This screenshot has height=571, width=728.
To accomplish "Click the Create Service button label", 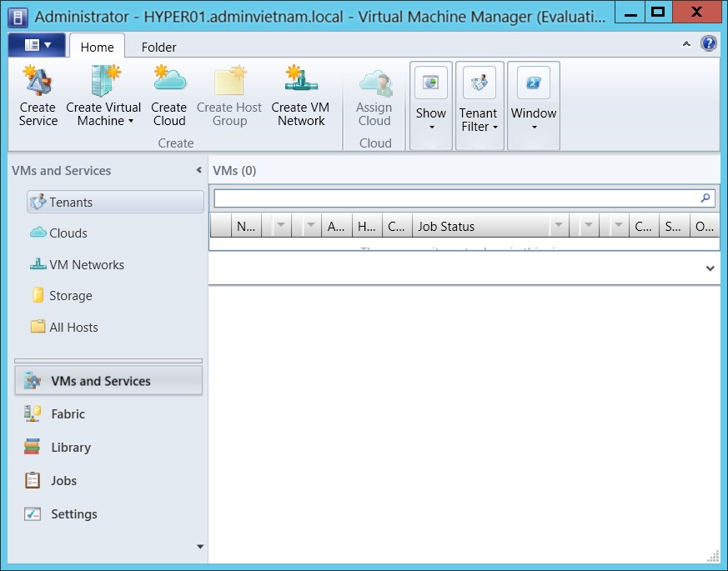I will tap(38, 113).
